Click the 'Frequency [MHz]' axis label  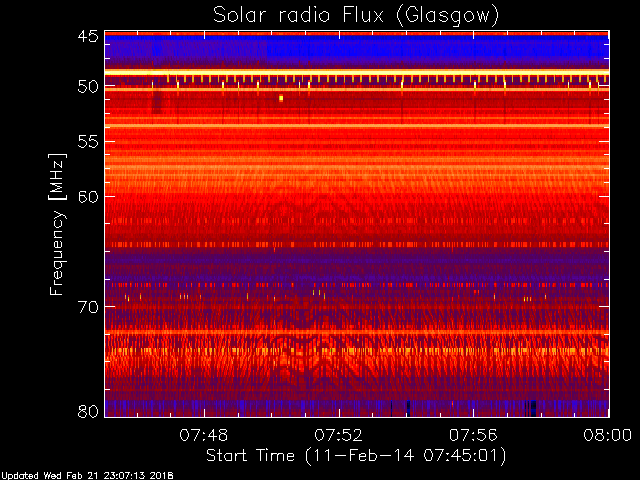[x=57, y=224]
